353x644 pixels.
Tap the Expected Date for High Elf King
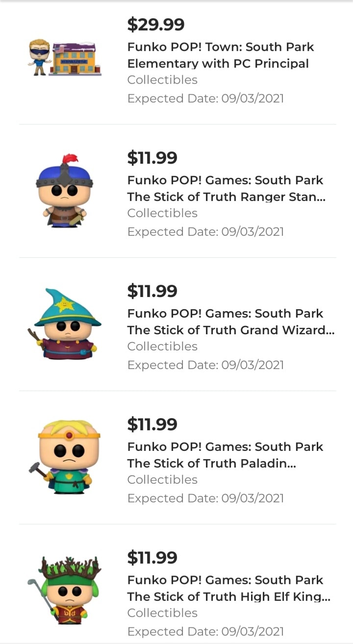(x=205, y=632)
